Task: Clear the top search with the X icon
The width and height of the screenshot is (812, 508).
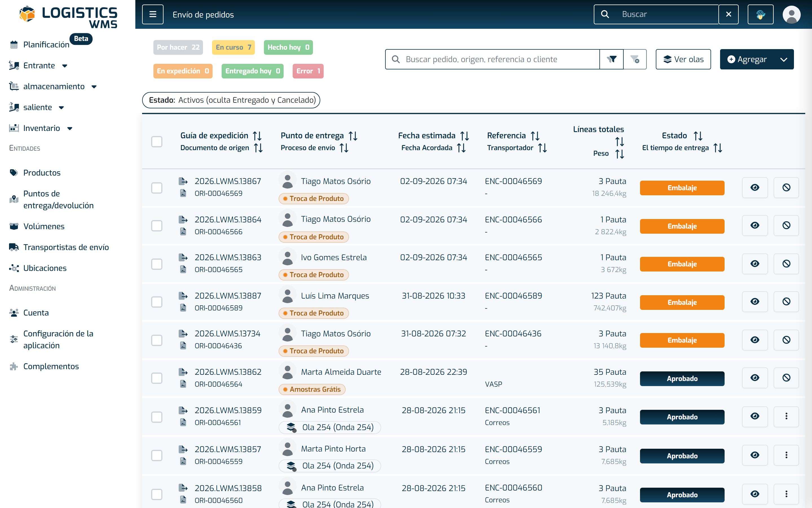Action: click(x=729, y=14)
